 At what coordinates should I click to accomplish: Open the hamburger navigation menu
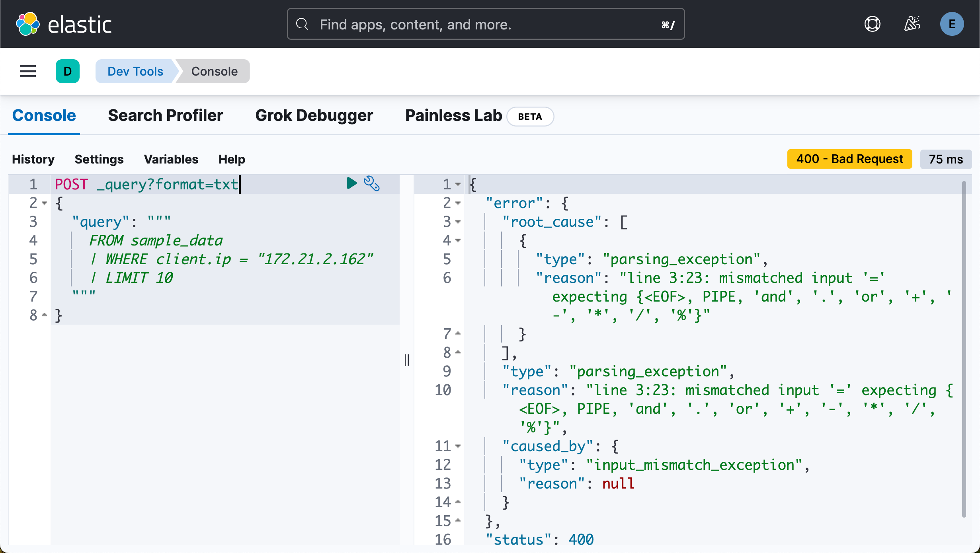[x=28, y=71]
